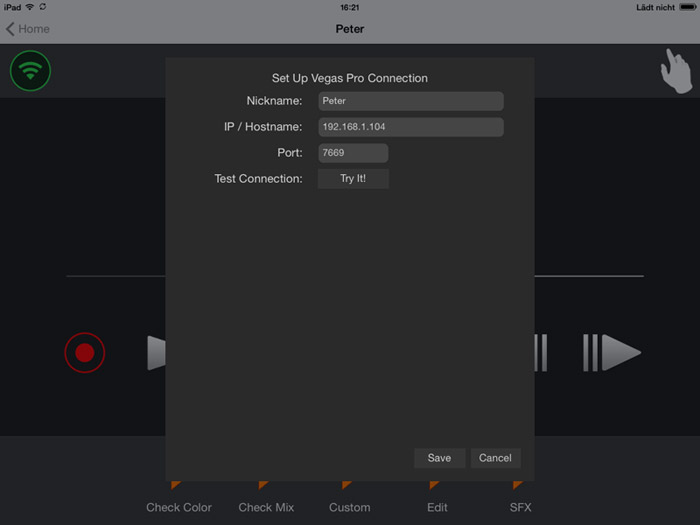
Task: Hit the red record button
Action: point(85,353)
